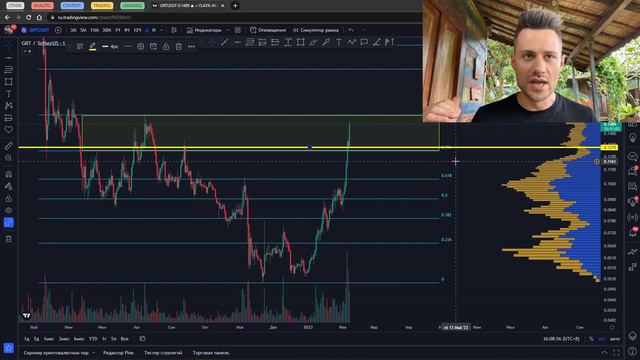The width and height of the screenshot is (640, 360).
Task: Open the Тестер стратегий tab
Action: point(163,353)
